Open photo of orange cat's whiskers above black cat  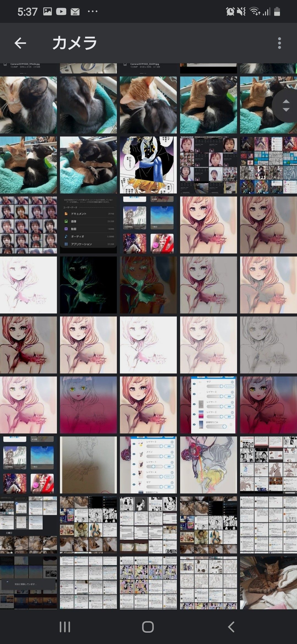(x=148, y=105)
